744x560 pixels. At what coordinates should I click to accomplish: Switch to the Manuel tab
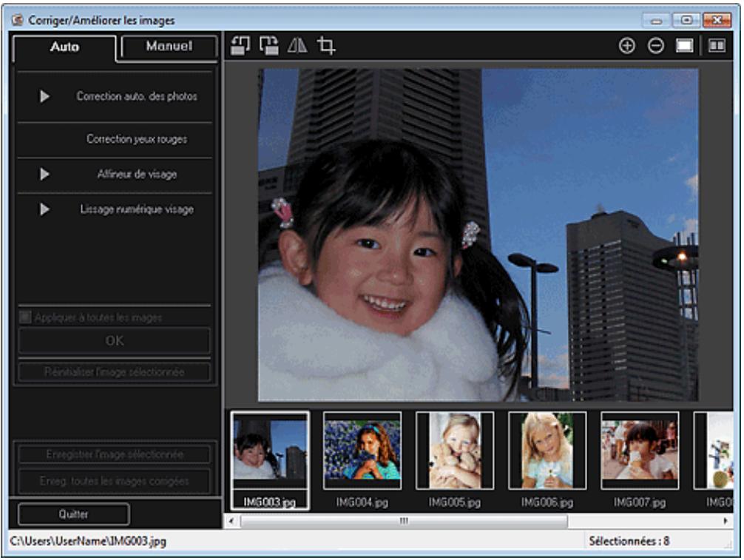click(169, 46)
